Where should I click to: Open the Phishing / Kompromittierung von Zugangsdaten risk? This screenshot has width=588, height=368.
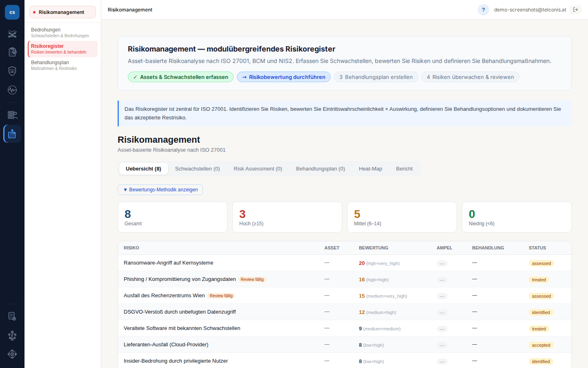pyautogui.click(x=180, y=279)
